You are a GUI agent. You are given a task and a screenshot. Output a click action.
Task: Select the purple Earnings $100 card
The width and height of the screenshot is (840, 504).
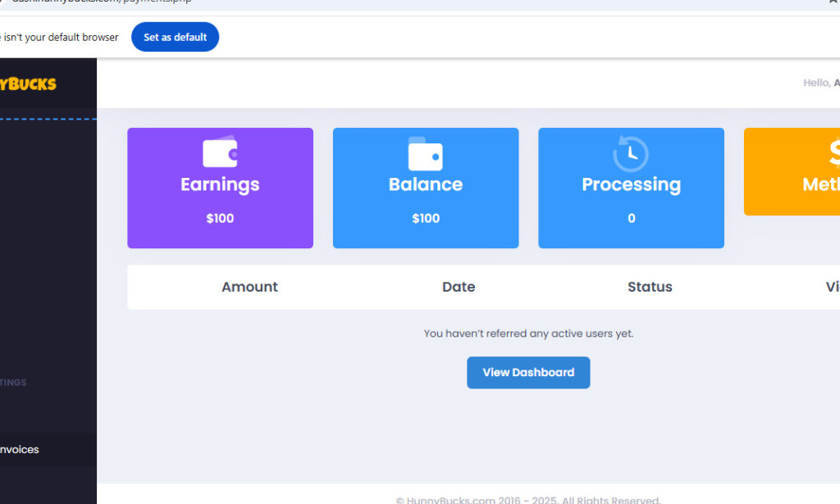(x=219, y=188)
